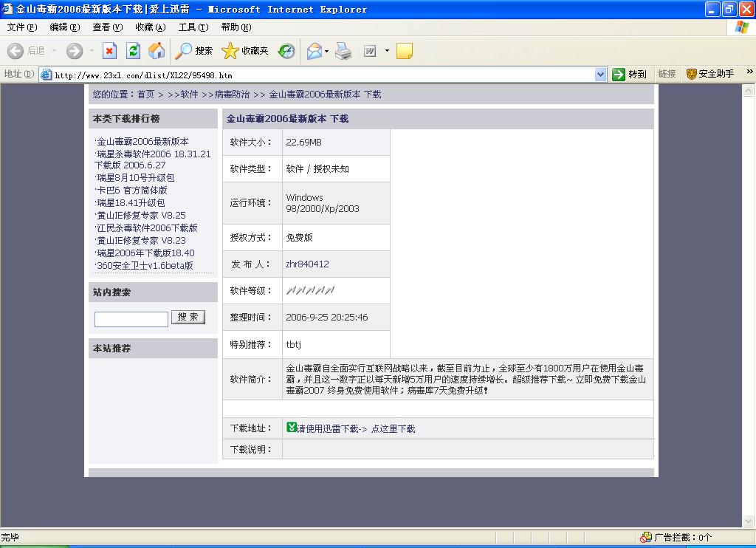Open the address bar URL dropdown

(600, 75)
